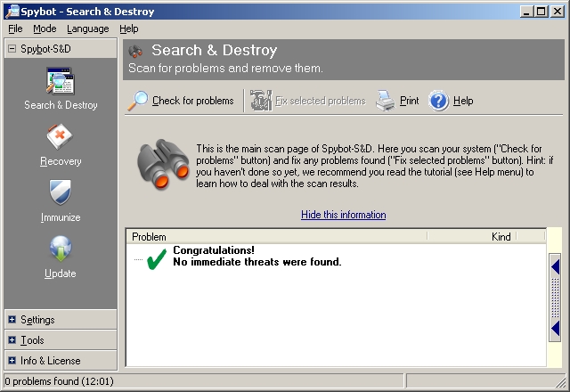Screen dimensions: 570x392
Task: Click the Problem column header
Action: 277,237
